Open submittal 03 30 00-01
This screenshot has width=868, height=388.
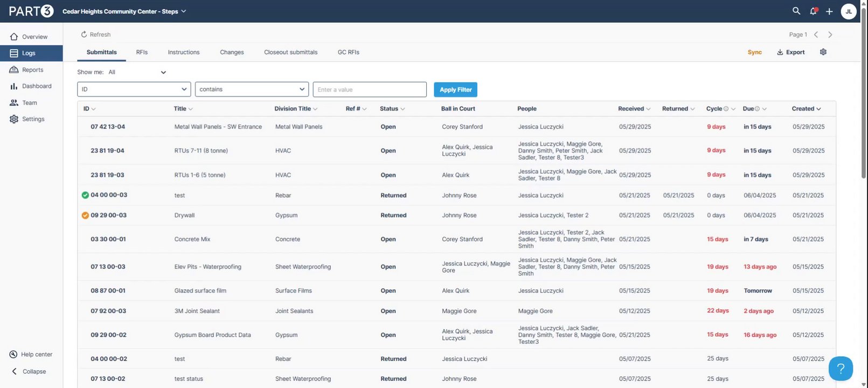tap(108, 239)
